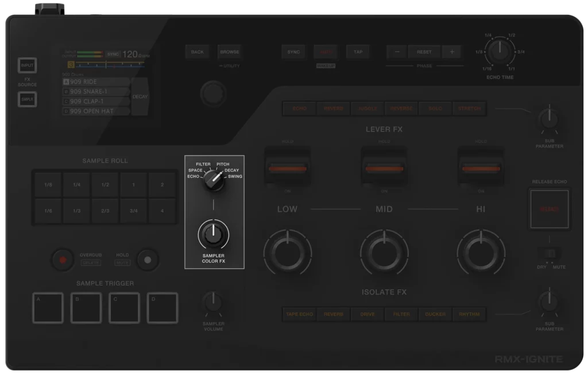This screenshot has height=379, width=588.
Task: Hit sample trigger pad A
Action: coord(48,308)
